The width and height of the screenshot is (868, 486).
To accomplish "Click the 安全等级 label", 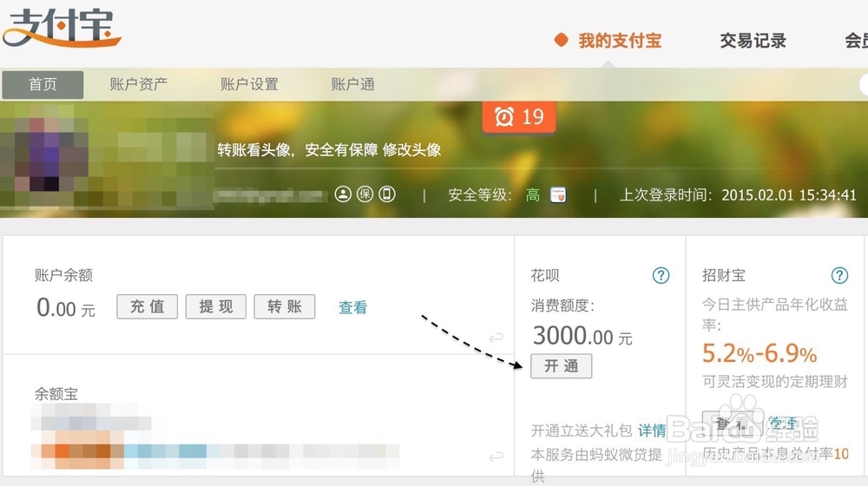I will pos(479,195).
